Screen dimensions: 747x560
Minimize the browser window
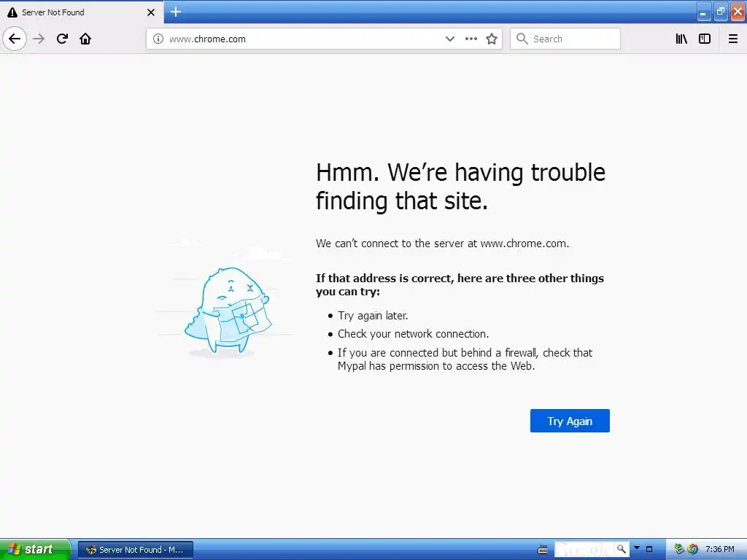pyautogui.click(x=703, y=12)
